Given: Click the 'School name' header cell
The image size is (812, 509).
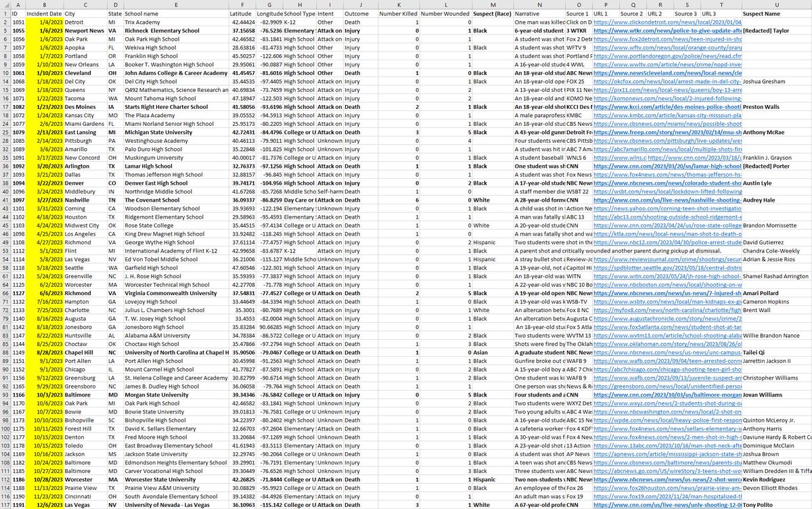Looking at the screenshot, I should coord(176,14).
